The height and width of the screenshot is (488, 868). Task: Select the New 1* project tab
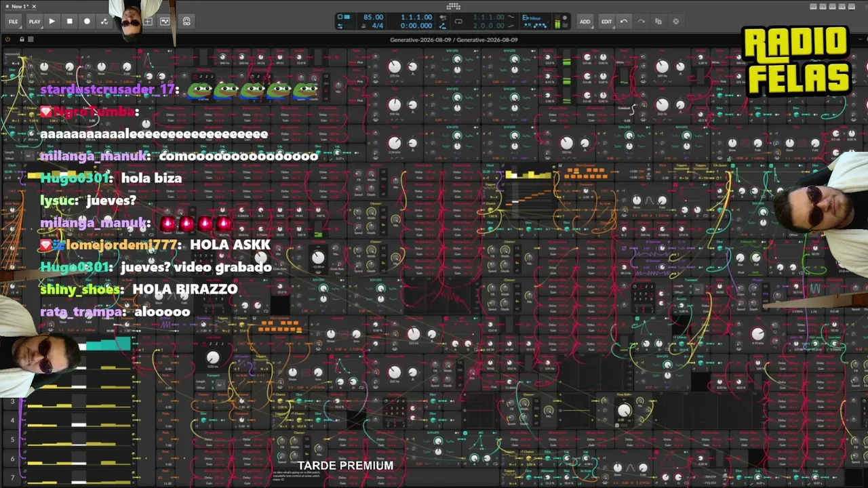click(20, 6)
